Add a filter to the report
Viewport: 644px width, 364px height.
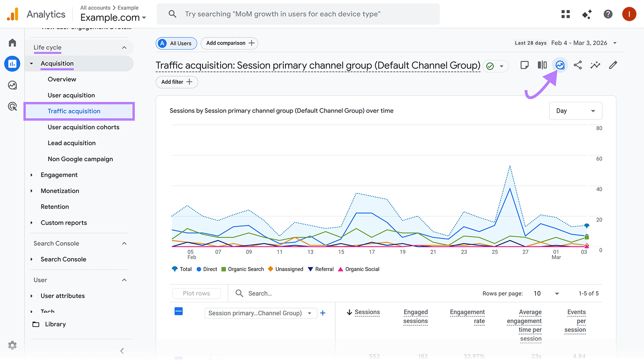[x=176, y=82]
